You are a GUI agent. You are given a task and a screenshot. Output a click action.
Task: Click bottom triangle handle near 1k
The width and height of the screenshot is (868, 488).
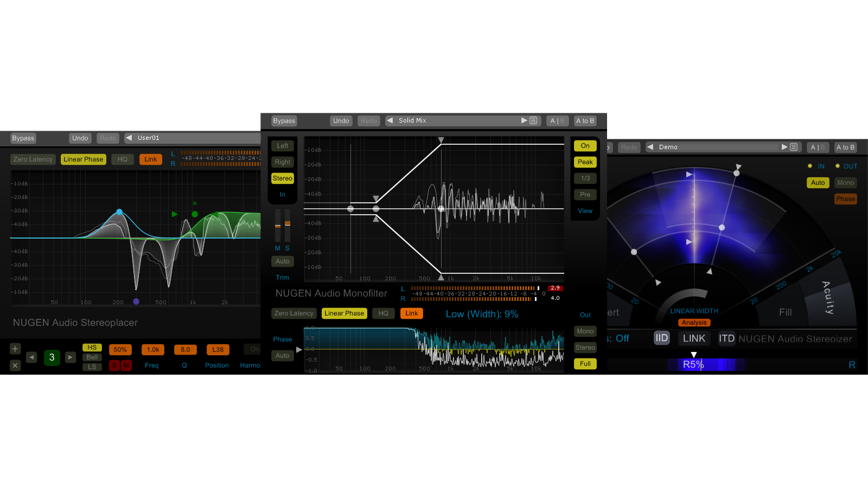[441, 278]
